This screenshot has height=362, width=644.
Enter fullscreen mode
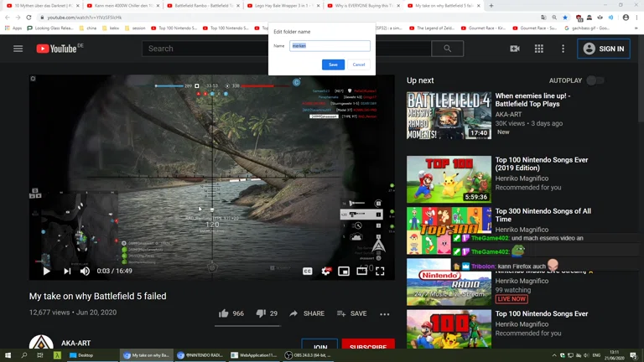tap(380, 271)
